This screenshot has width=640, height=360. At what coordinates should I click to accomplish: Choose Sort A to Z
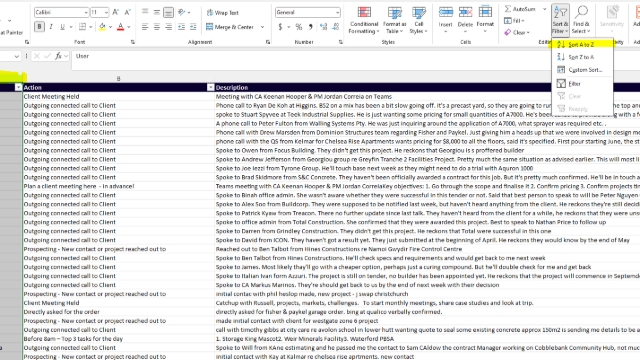point(582,44)
